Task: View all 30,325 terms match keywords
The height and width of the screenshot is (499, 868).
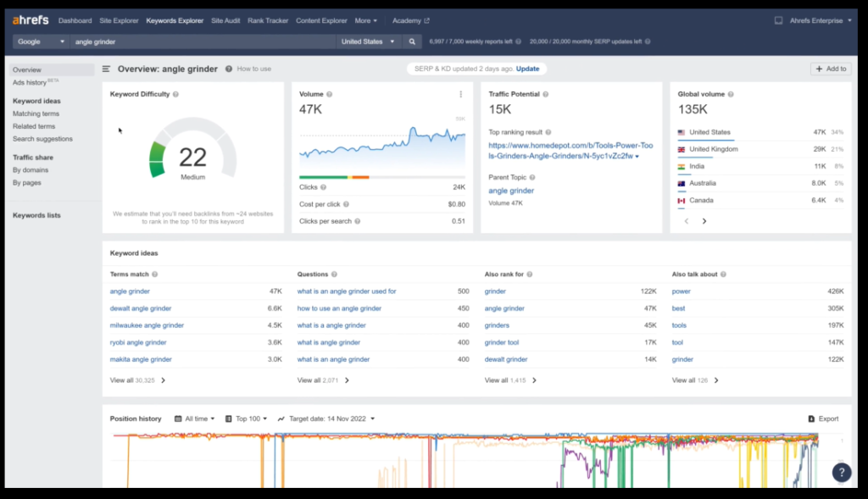Action: coord(137,380)
